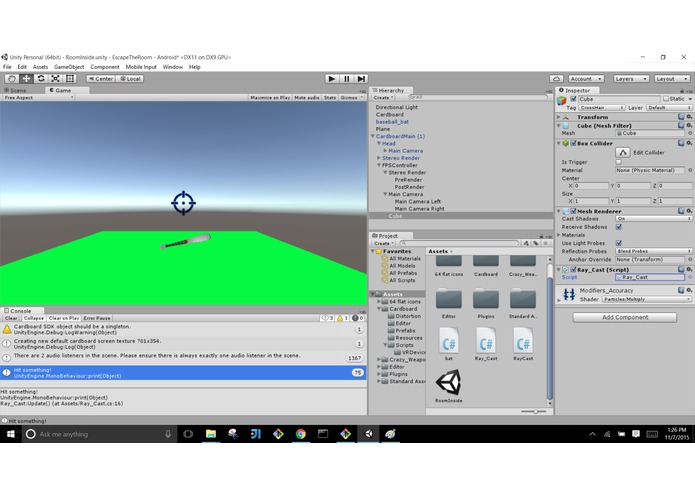Open the Ray_Cast script asset icon
695x494 pixels.
pos(486,341)
